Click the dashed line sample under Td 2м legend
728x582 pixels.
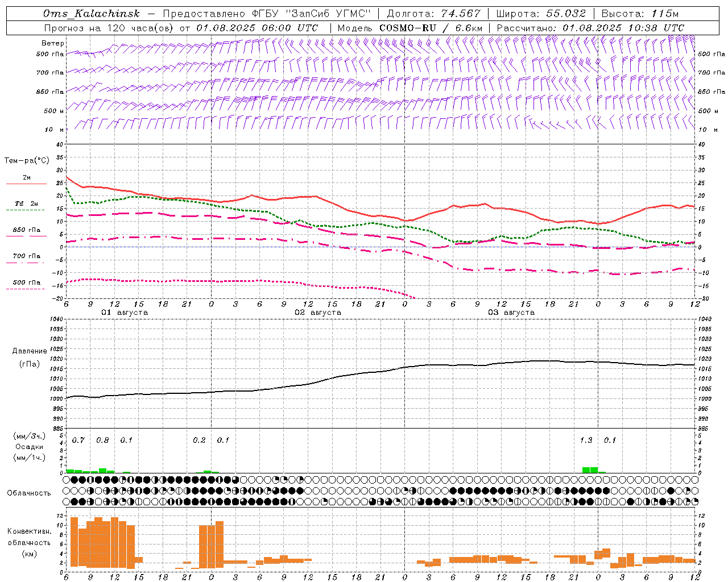(x=26, y=210)
